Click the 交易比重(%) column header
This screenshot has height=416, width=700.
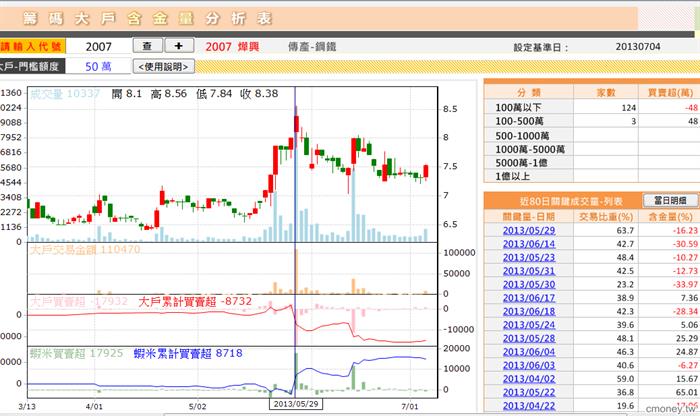click(x=606, y=216)
